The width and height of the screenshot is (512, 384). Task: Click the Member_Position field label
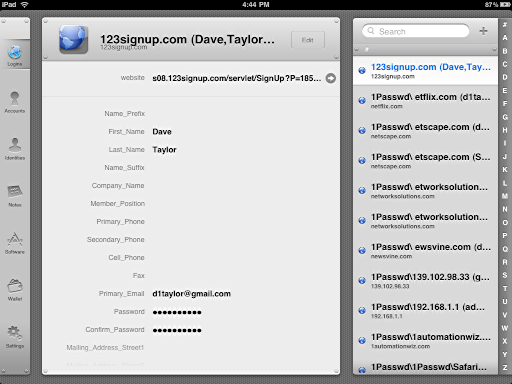coord(118,204)
